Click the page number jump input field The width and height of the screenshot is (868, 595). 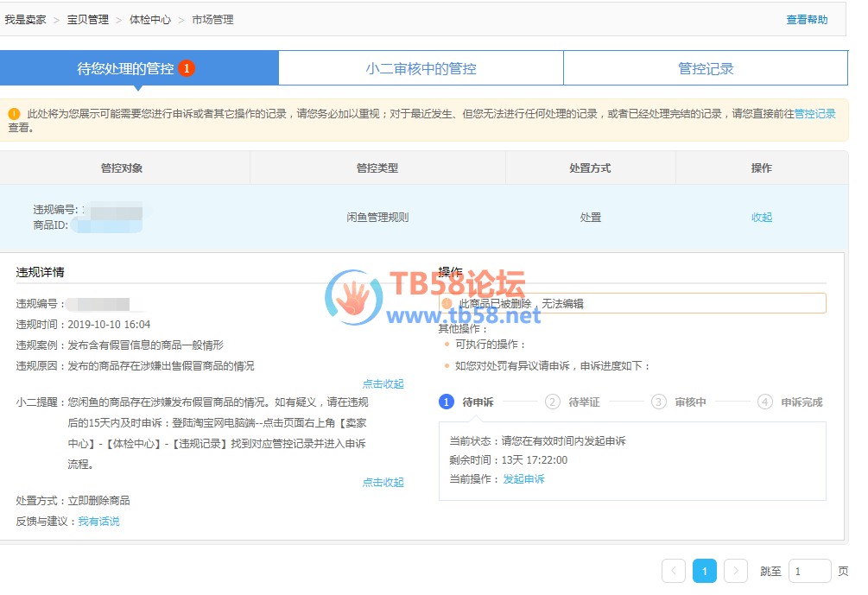809,571
